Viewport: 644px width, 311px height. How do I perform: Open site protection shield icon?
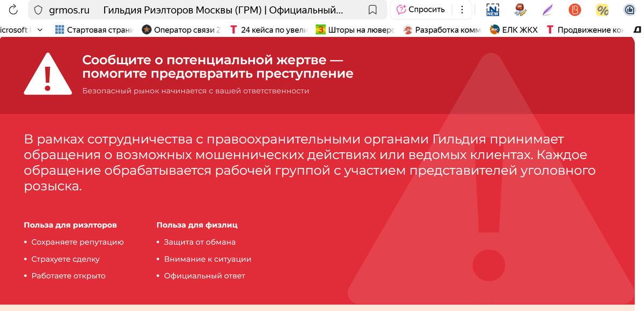pyautogui.click(x=38, y=10)
